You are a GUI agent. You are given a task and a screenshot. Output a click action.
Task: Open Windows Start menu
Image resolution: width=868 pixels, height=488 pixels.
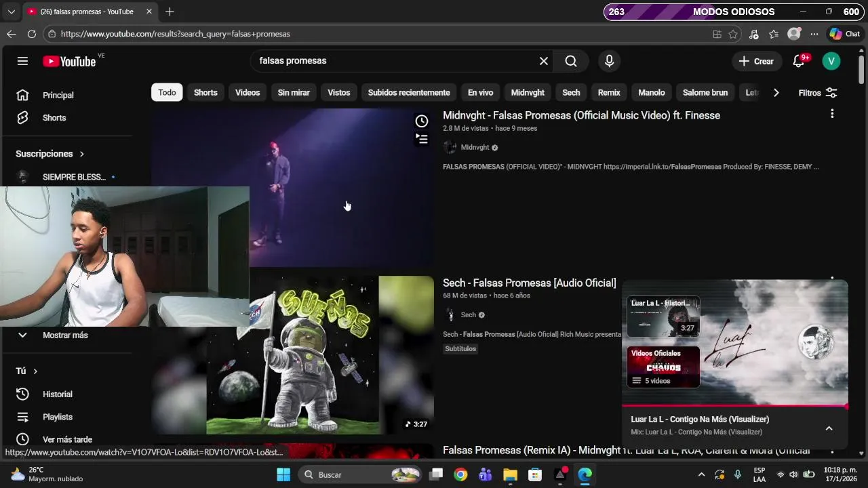[x=283, y=474]
